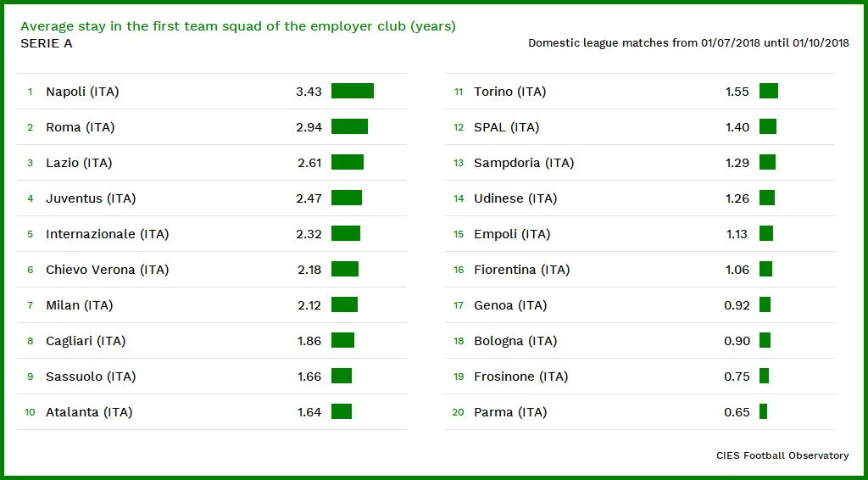The image size is (868, 480).
Task: Click the Average stay chart title
Action: pyautogui.click(x=237, y=26)
